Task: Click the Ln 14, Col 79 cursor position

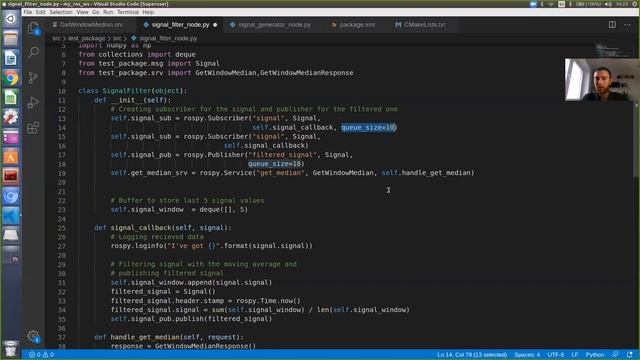Action: 472,355
